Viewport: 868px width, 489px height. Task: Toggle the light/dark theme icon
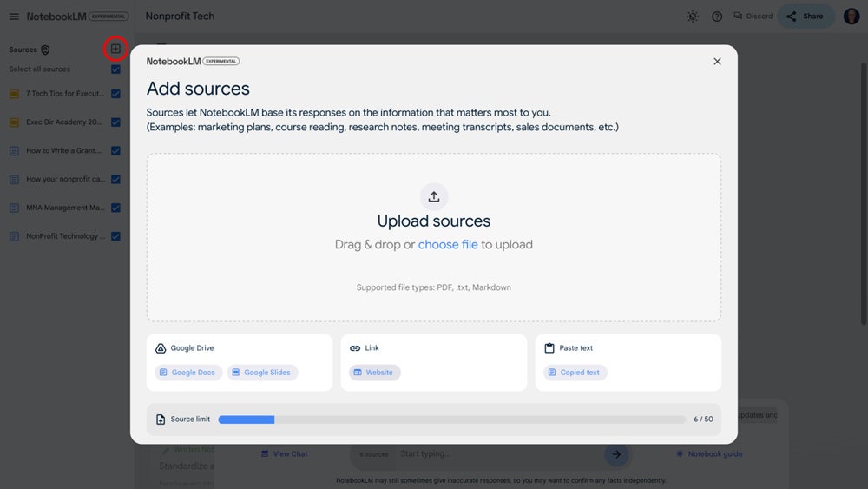(692, 17)
